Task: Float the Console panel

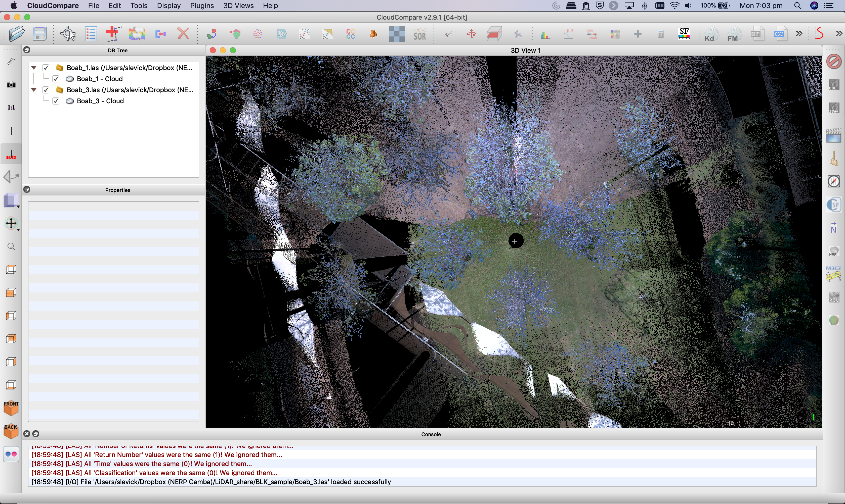Action: 36,434
